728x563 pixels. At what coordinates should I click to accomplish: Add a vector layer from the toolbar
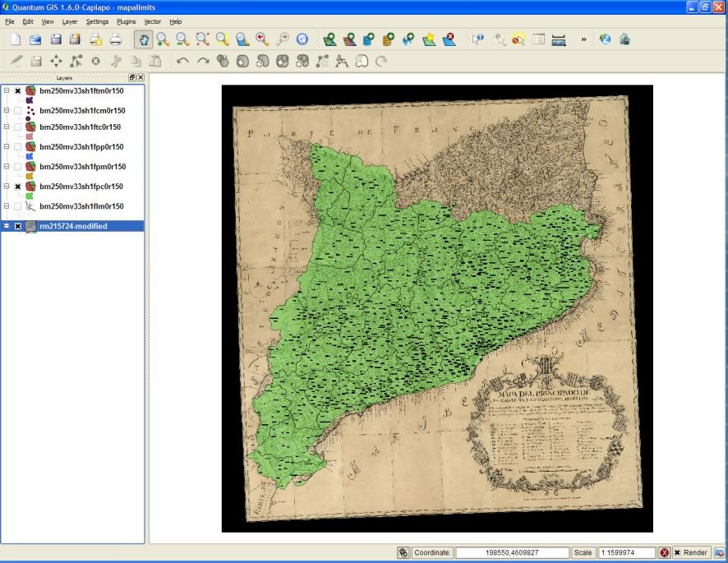[x=330, y=39]
